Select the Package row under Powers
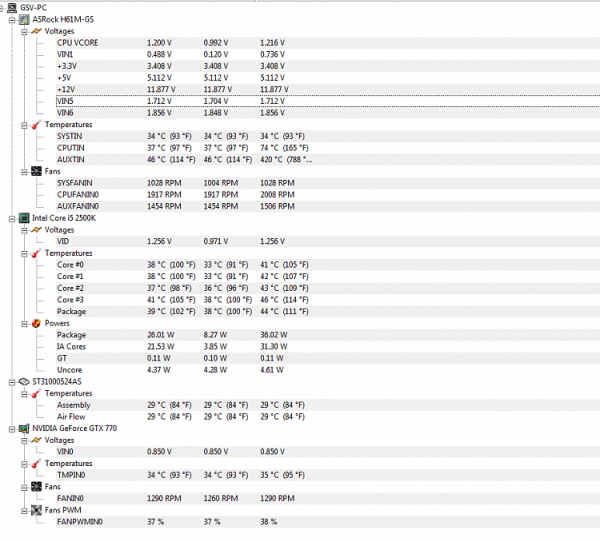The width and height of the screenshot is (600, 542). (x=328, y=335)
